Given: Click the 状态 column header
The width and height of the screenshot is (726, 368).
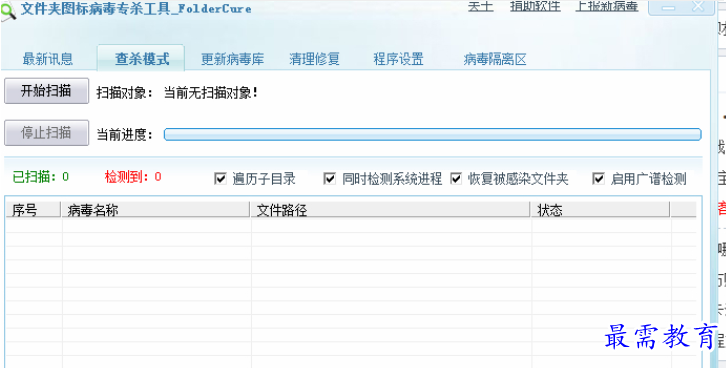Looking at the screenshot, I should (601, 210).
